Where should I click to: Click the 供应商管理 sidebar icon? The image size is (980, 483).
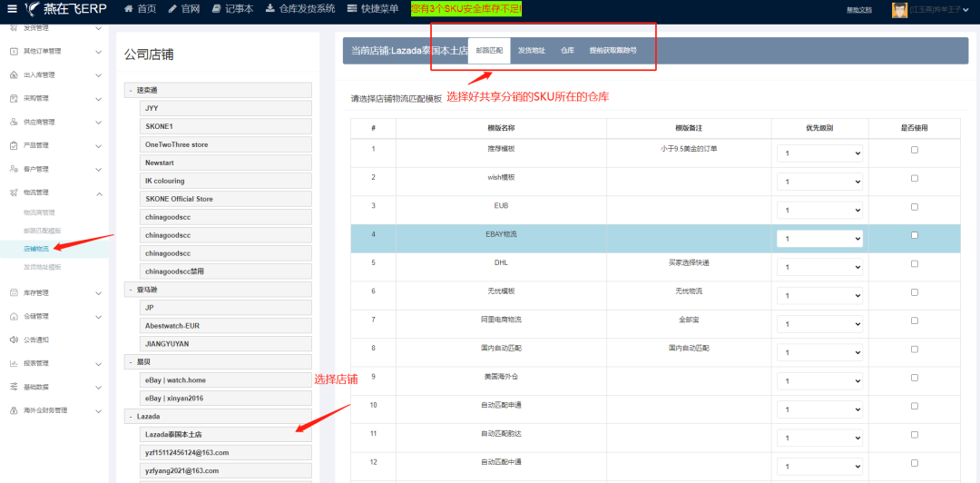[14, 122]
